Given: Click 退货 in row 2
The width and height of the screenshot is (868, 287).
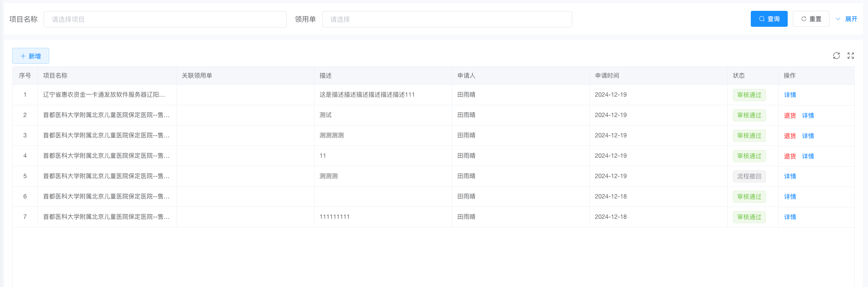Looking at the screenshot, I should [x=790, y=115].
